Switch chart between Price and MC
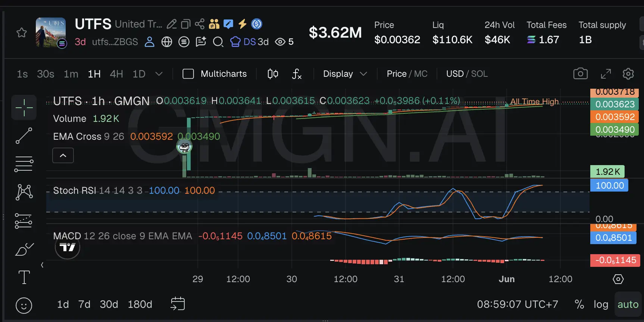Screen dimensions: 644x322 tap(407, 74)
